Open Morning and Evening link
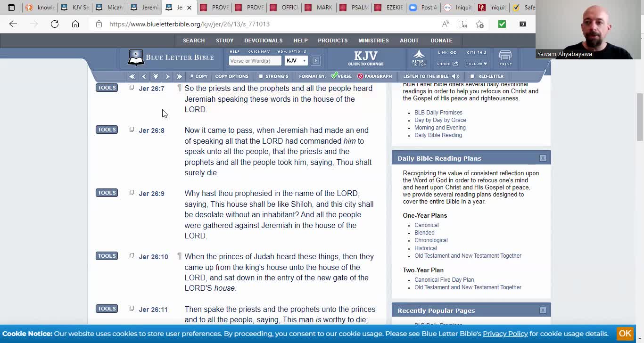Image resolution: width=644 pixels, height=343 pixels. (x=440, y=128)
